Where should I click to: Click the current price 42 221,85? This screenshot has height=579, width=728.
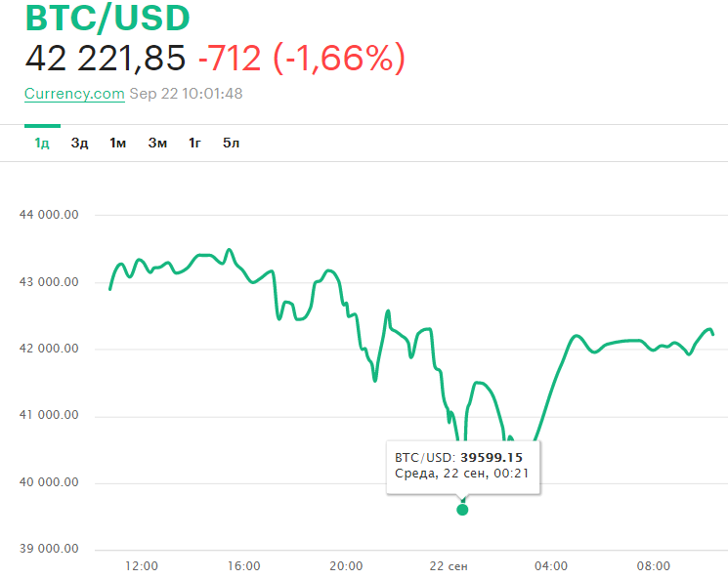click(x=106, y=60)
